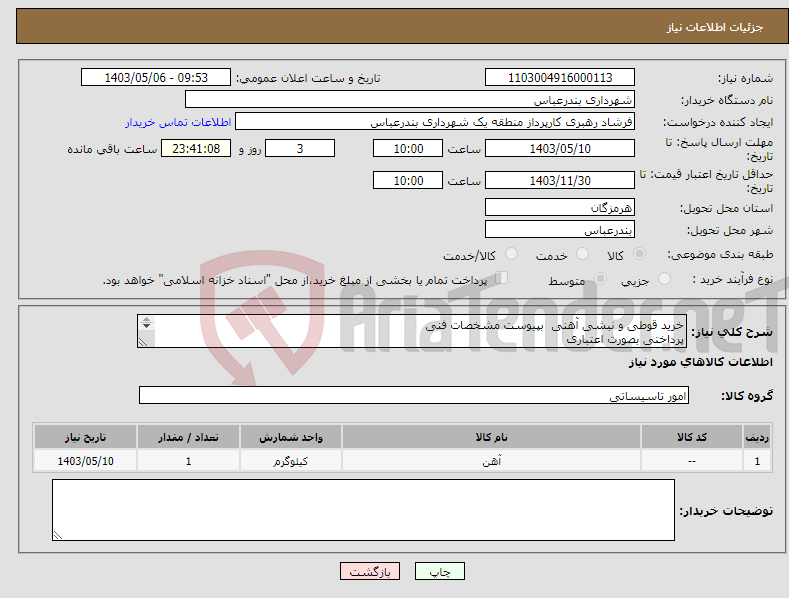Viewport: 789px width, 598px height.
Task: Toggle the اسناد خزانه اسلامی payment checkbox
Action: [501, 277]
